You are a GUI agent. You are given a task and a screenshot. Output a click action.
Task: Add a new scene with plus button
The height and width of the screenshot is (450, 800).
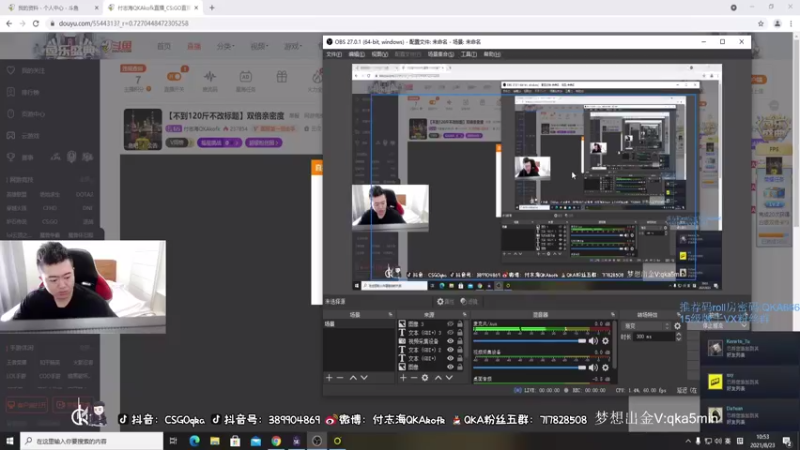[329, 378]
